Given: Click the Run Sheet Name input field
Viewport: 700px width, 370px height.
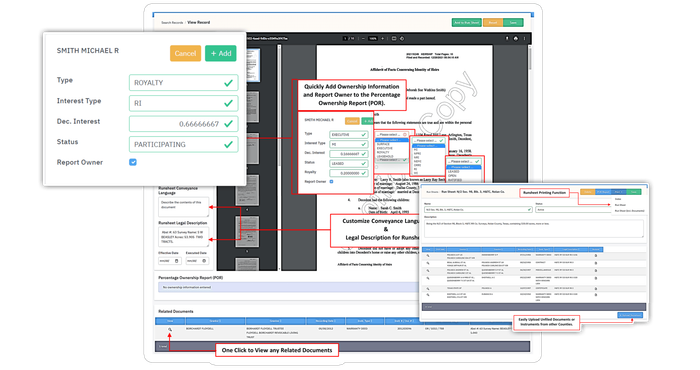Looking at the screenshot, I should pyautogui.click(x=478, y=209).
